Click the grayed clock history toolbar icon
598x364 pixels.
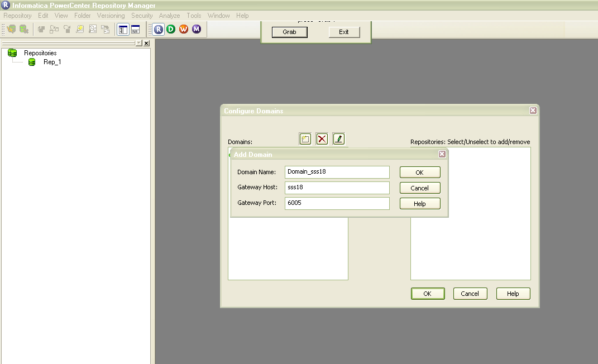93,30
